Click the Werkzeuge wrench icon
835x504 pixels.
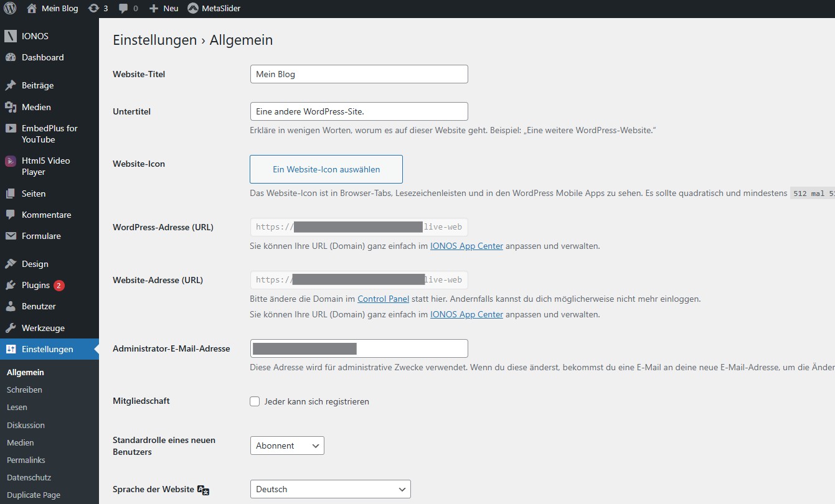[11, 328]
